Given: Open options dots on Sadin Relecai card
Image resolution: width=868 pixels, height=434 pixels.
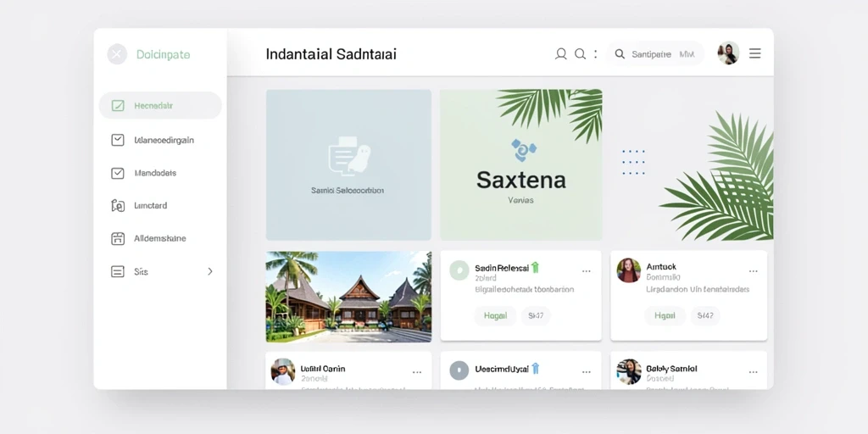Looking at the screenshot, I should (587, 271).
